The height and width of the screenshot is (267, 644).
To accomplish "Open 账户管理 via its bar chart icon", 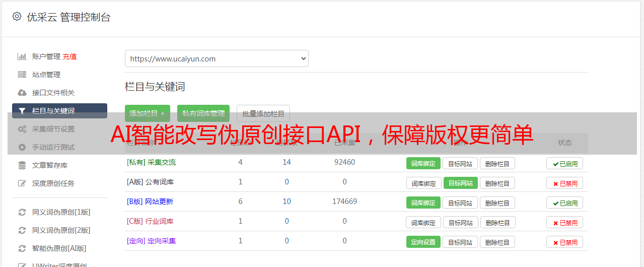I will pos(22,56).
